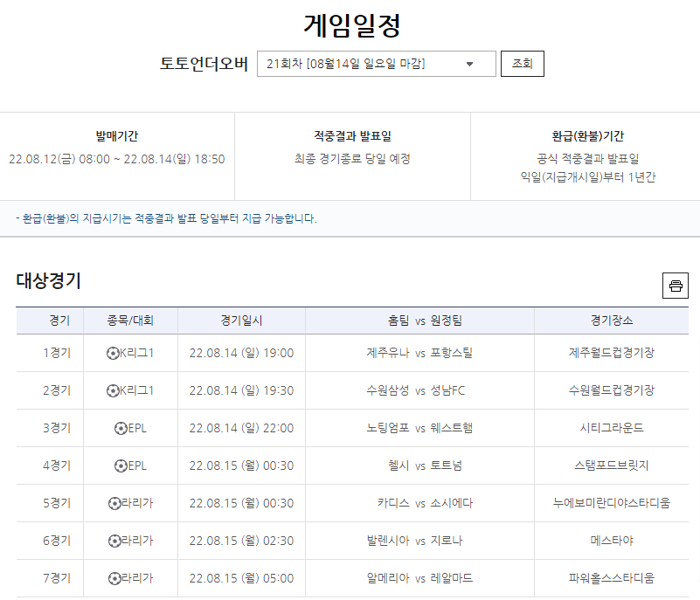
Task: Click venue 제주월드컵경기장
Action: click(612, 353)
